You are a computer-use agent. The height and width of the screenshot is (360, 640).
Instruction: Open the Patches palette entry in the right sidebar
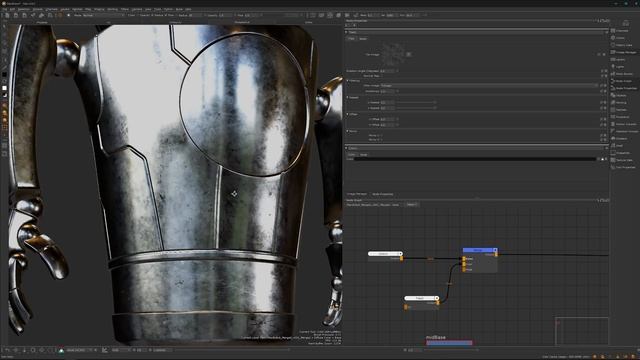pyautogui.click(x=621, y=110)
